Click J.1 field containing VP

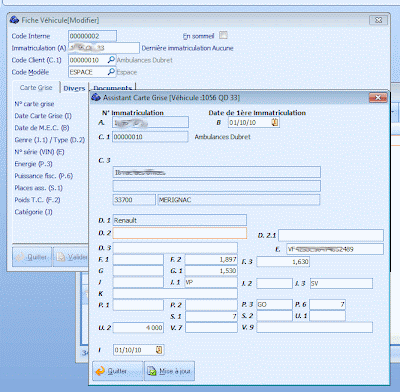click(x=211, y=282)
